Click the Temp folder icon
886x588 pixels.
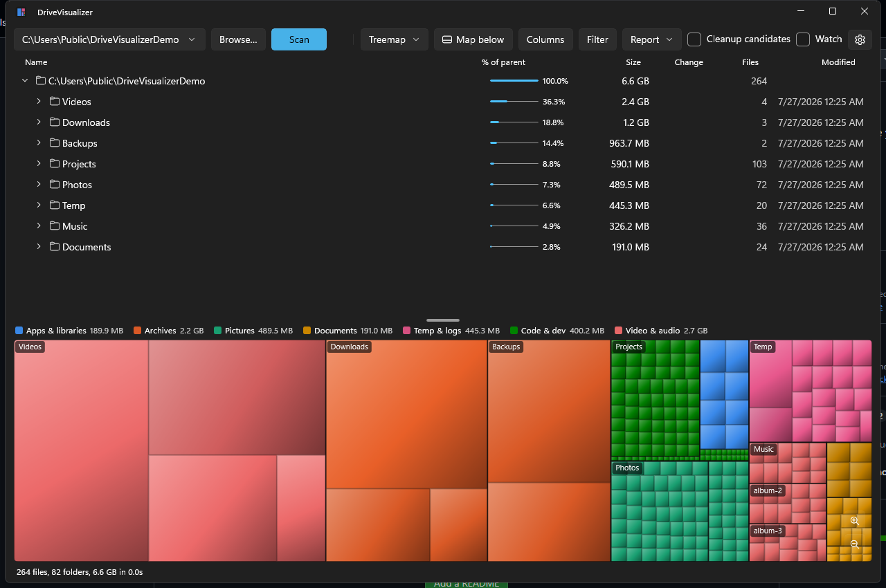coord(55,205)
